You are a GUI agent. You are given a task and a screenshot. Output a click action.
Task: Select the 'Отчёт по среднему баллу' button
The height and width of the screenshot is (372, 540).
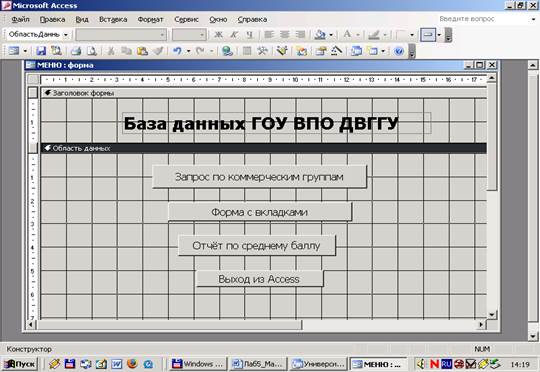257,245
